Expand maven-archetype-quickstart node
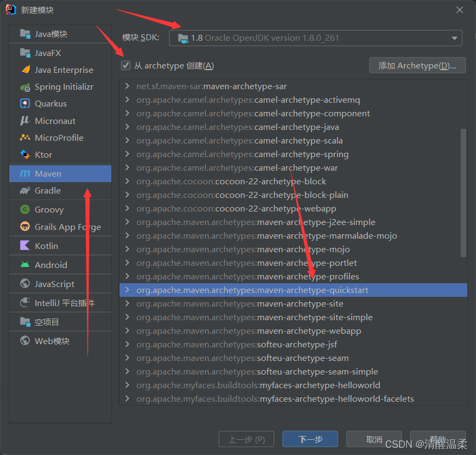The width and height of the screenshot is (476, 455). [x=127, y=290]
